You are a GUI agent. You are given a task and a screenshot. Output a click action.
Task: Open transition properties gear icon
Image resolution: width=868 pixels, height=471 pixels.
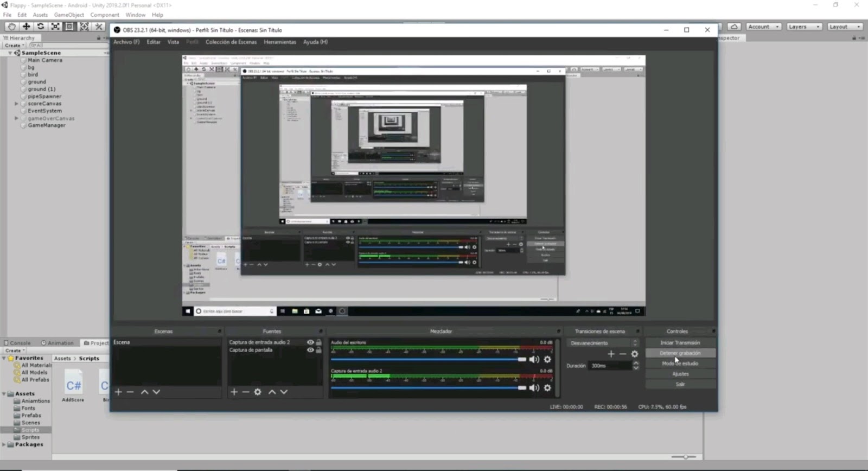635,354
